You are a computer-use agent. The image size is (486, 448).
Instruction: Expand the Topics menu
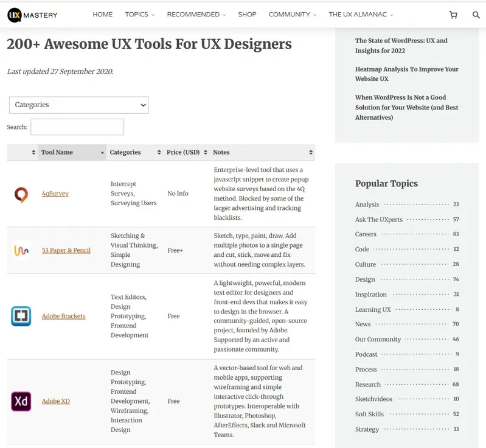click(140, 15)
